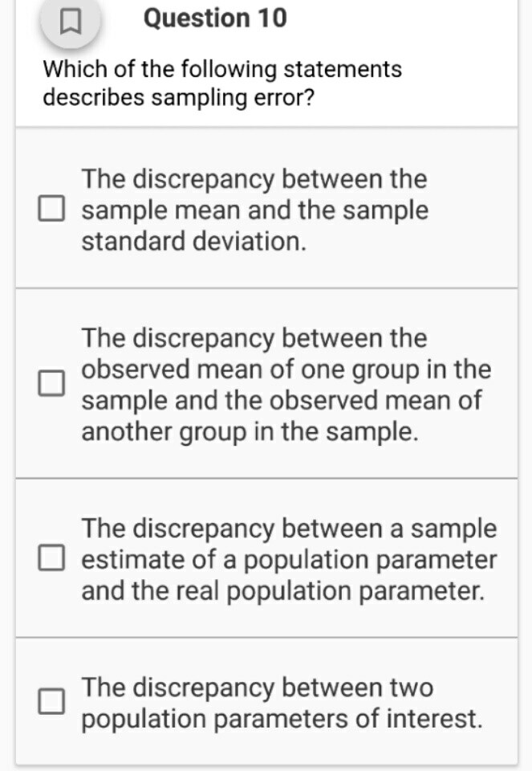Tick the checkbox for the third answer option
The image size is (532, 771).
(x=51, y=558)
